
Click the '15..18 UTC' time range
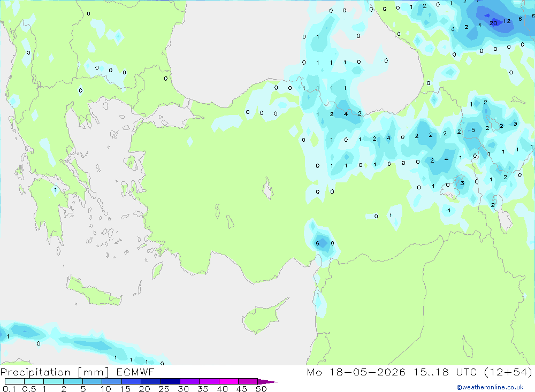(x=445, y=372)
